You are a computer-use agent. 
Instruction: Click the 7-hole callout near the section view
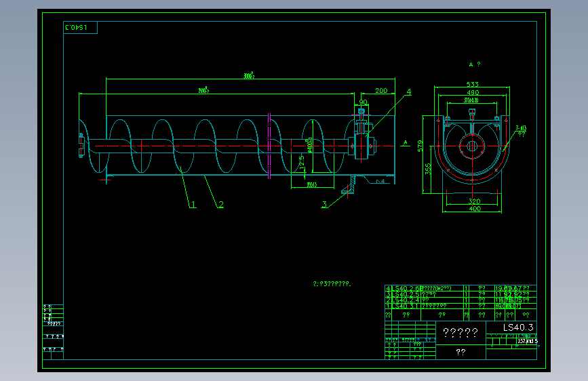point(521,128)
